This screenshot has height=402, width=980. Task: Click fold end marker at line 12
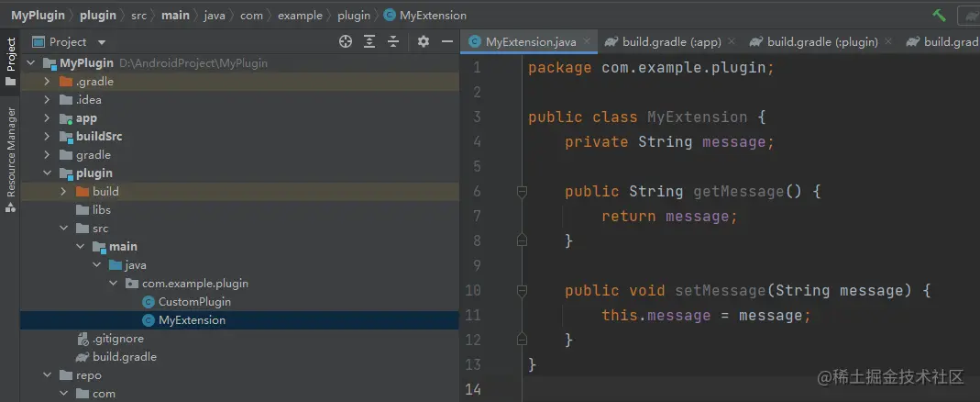pyautogui.click(x=522, y=340)
